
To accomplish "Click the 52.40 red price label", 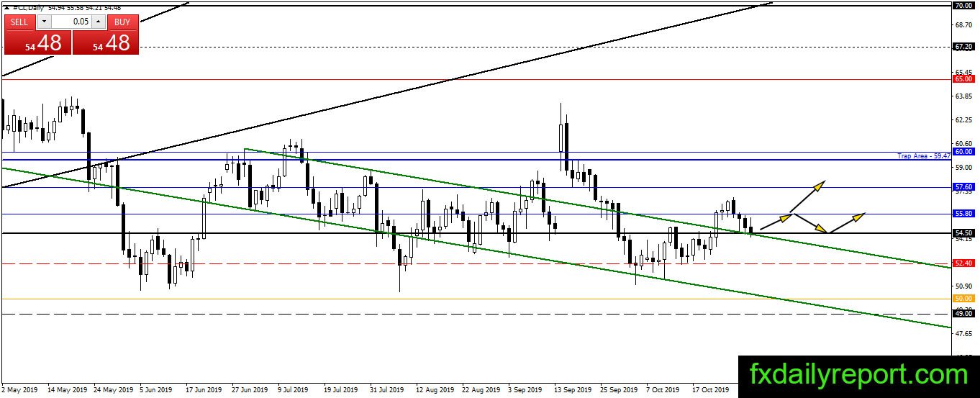I will [963, 263].
